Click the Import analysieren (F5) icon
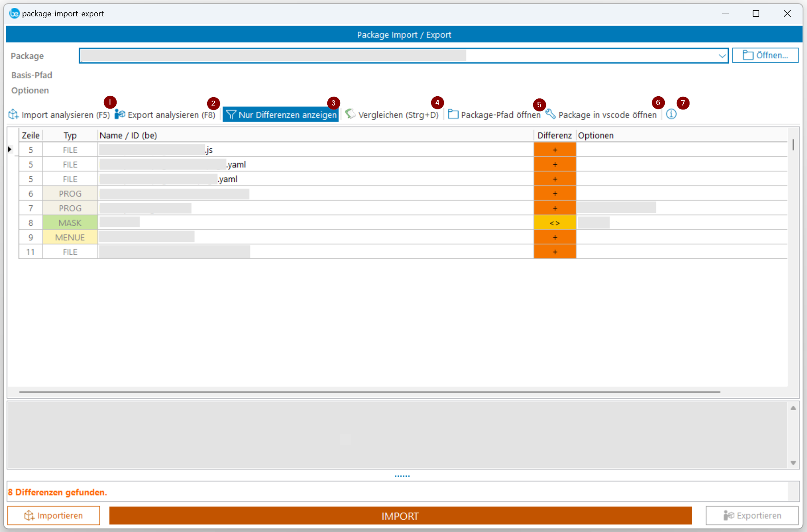The width and height of the screenshot is (807, 532). (x=14, y=115)
